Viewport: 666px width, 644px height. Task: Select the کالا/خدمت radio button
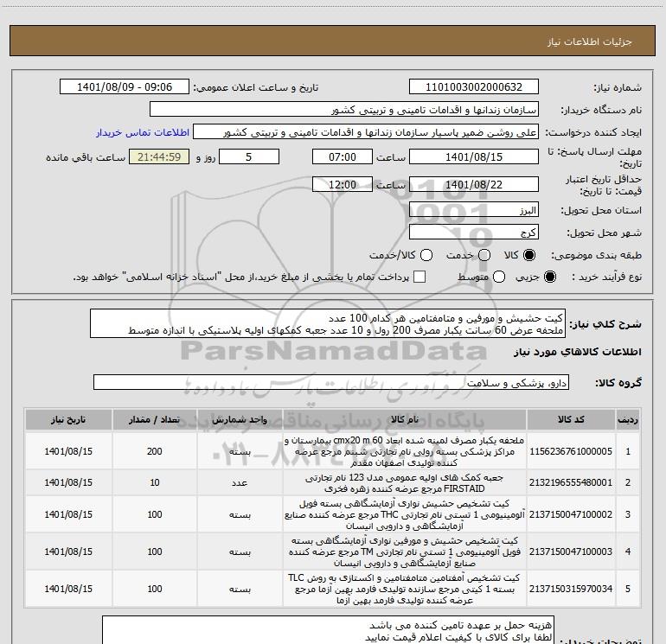pos(426,255)
